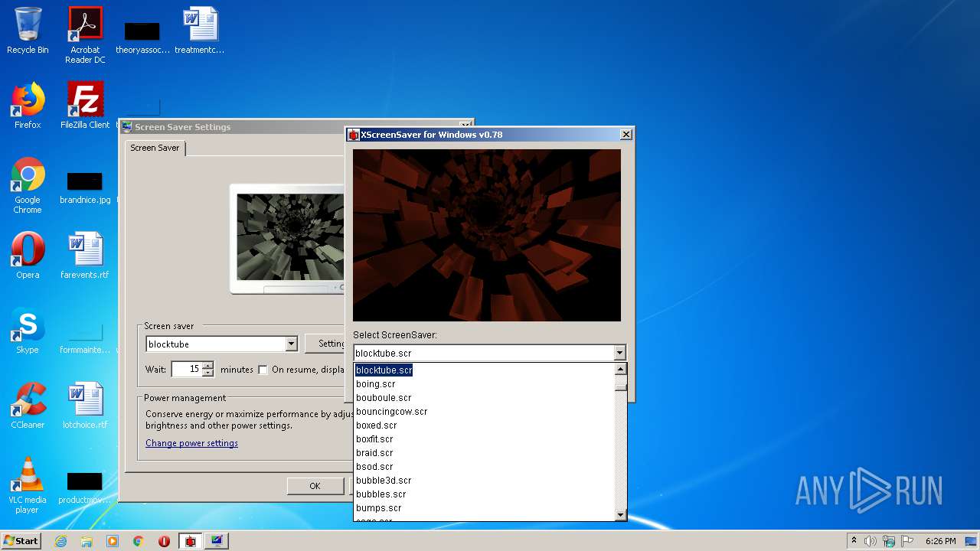980x551 pixels.
Task: Open the volume tray icon
Action: click(x=871, y=541)
